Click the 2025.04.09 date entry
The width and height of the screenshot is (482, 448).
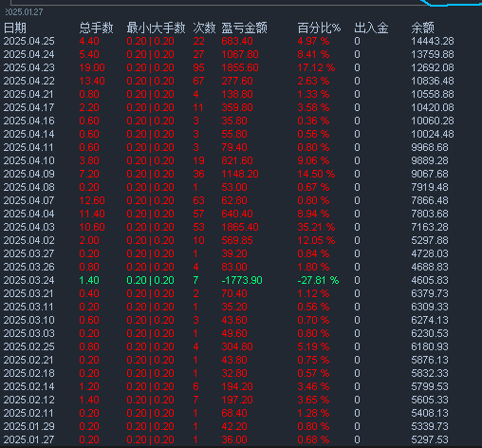tap(29, 174)
